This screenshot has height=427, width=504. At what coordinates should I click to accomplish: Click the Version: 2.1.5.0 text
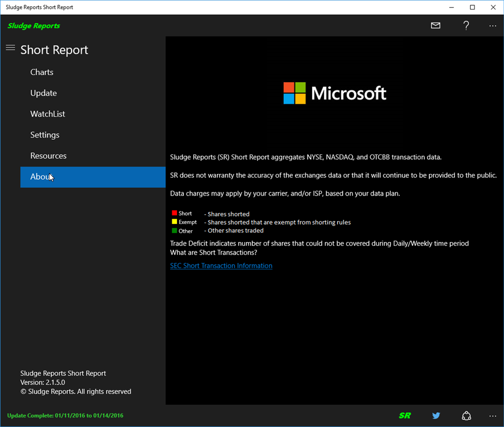pyautogui.click(x=43, y=382)
